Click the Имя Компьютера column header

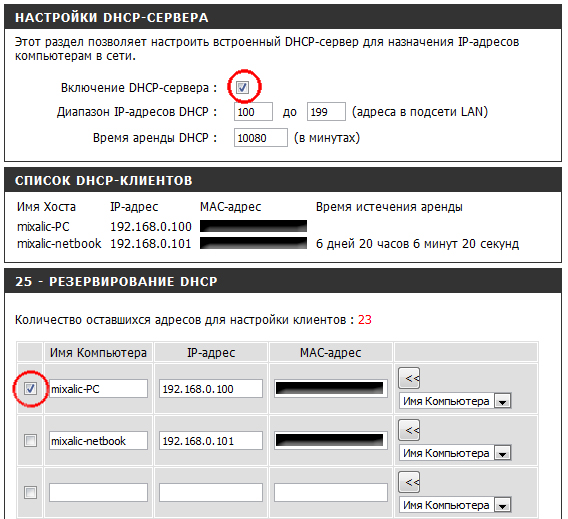98,352
